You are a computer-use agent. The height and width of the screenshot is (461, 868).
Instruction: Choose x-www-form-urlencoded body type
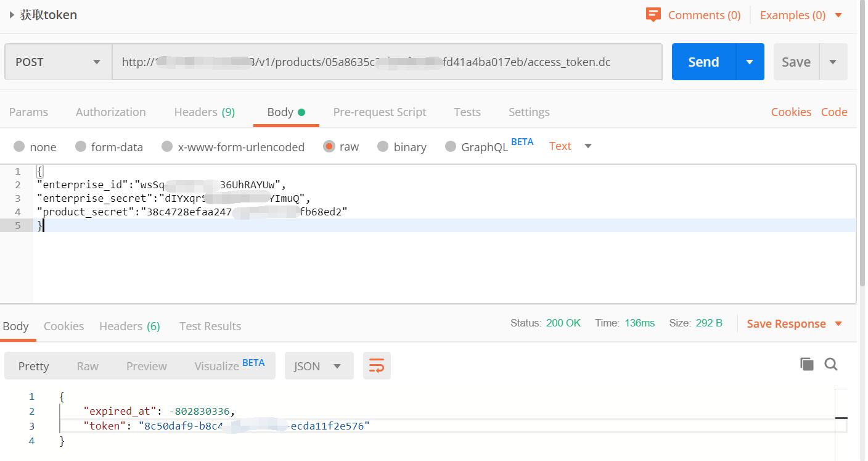[x=167, y=146]
